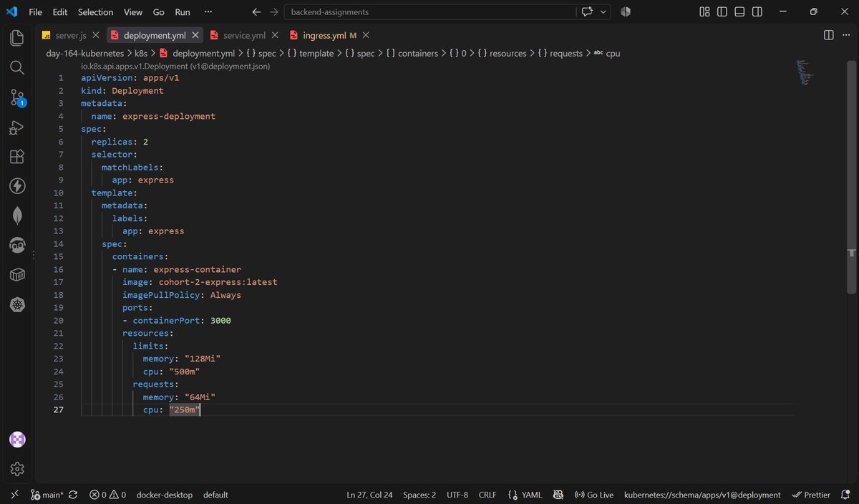The width and height of the screenshot is (859, 504).
Task: Open editor More Actions ellipsis
Action: coord(846,35)
